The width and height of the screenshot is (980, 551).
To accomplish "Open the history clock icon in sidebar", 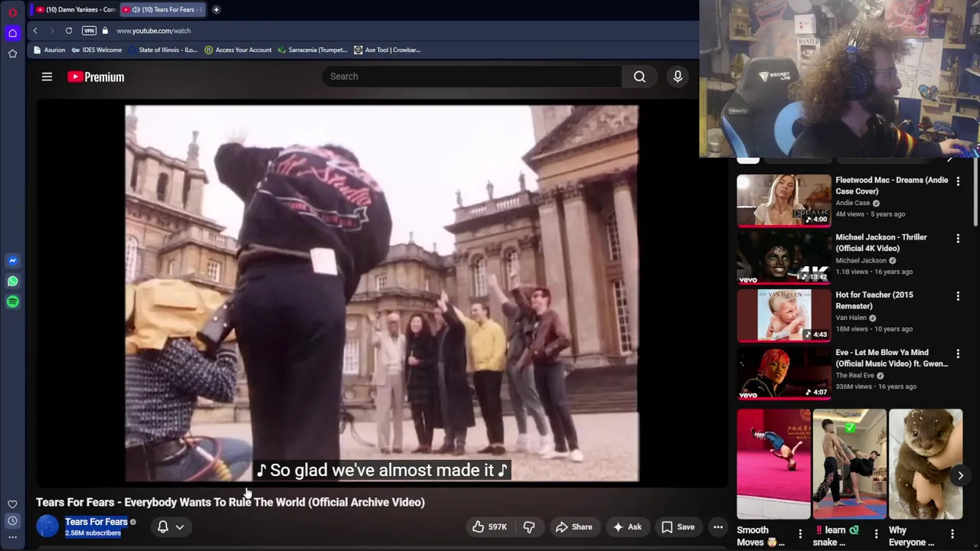I will pyautogui.click(x=12, y=521).
